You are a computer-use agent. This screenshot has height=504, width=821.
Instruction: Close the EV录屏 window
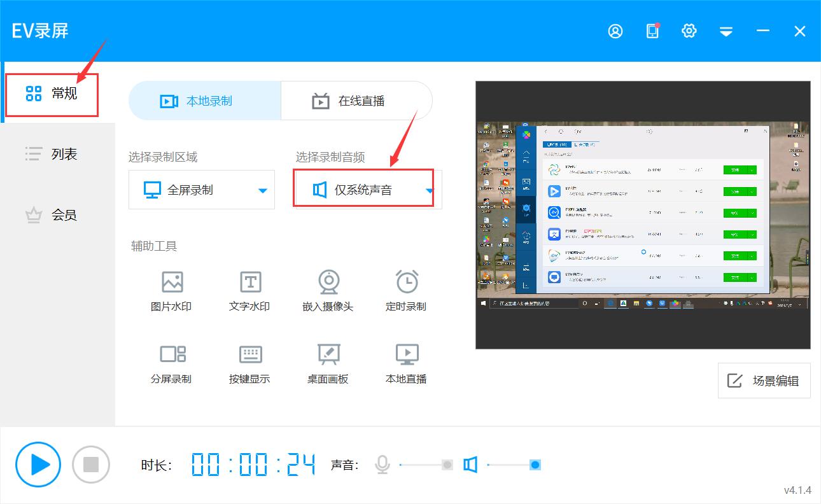tap(800, 31)
